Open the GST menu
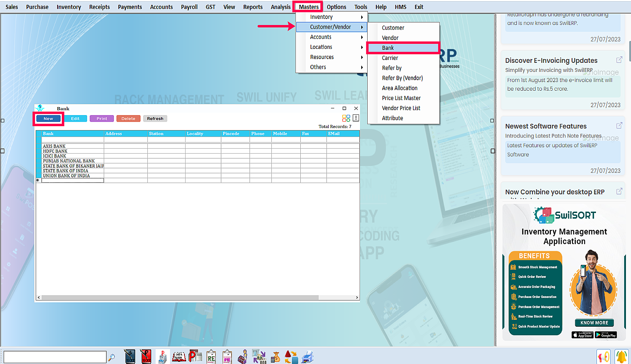The width and height of the screenshot is (631, 364). (x=210, y=7)
